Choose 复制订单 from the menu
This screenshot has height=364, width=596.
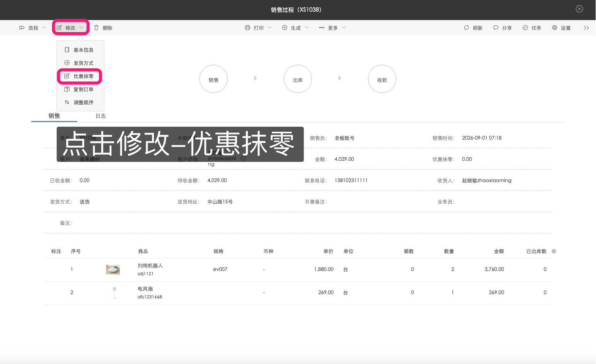(80, 89)
